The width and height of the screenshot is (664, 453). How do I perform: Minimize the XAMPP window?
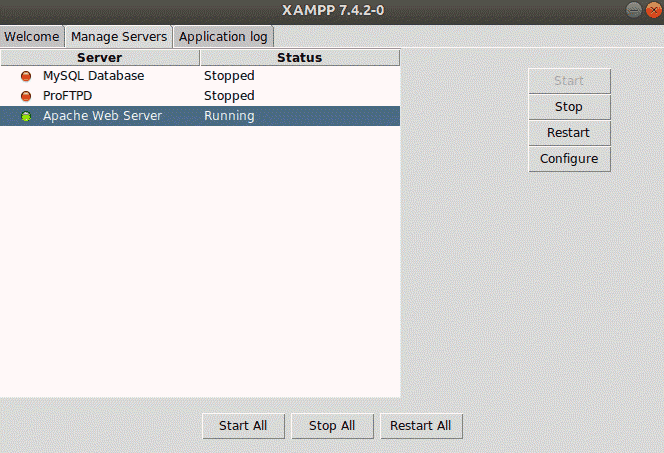pos(634,10)
